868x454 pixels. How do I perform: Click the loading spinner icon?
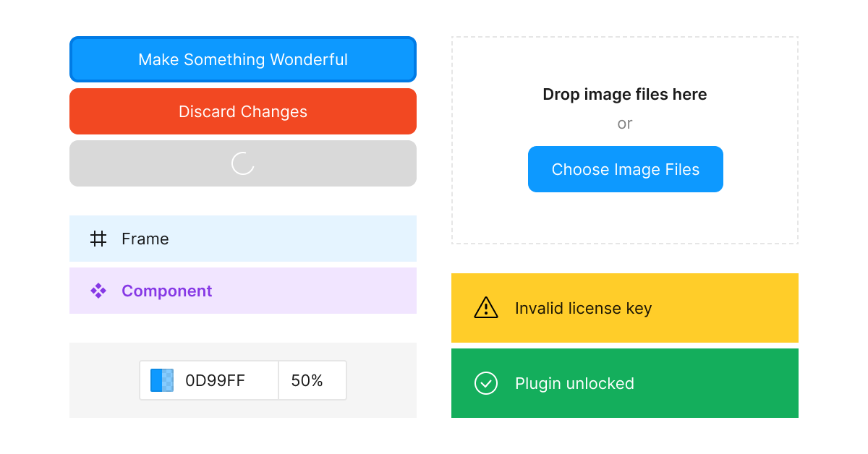pyautogui.click(x=243, y=163)
